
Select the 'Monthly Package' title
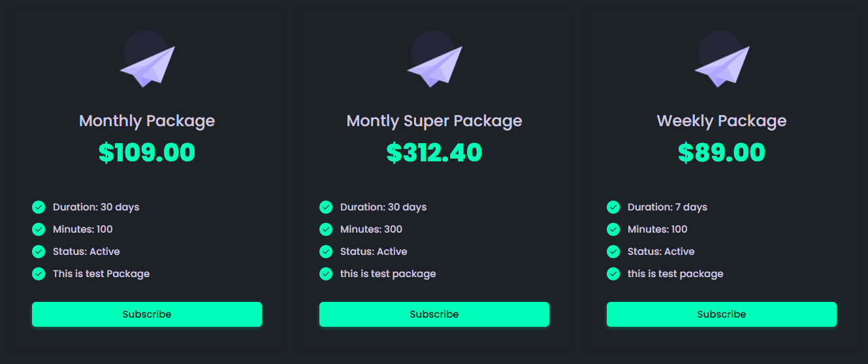tap(147, 121)
